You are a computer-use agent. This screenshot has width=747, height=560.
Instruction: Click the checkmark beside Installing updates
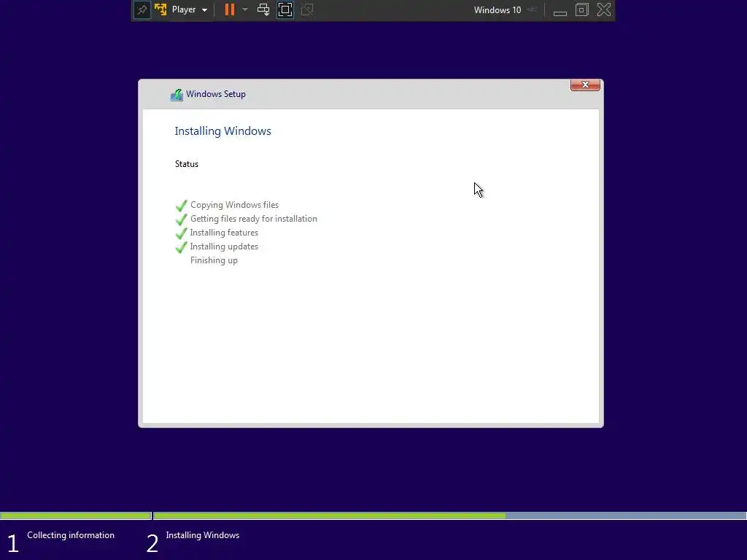181,247
